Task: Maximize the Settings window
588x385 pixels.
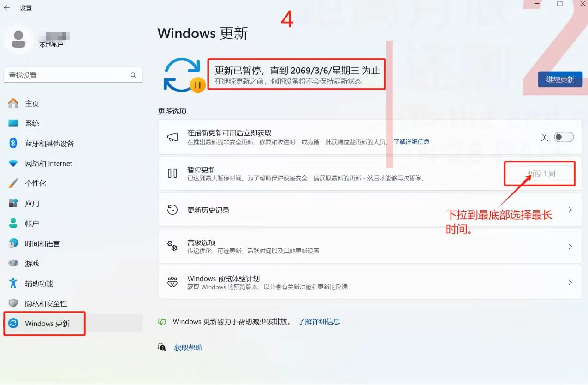Action: pos(560,4)
